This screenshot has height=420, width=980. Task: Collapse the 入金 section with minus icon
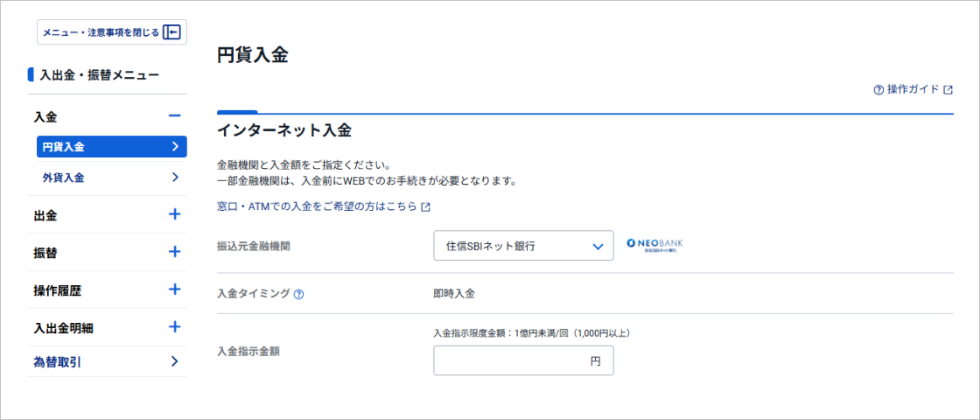pyautogui.click(x=174, y=116)
